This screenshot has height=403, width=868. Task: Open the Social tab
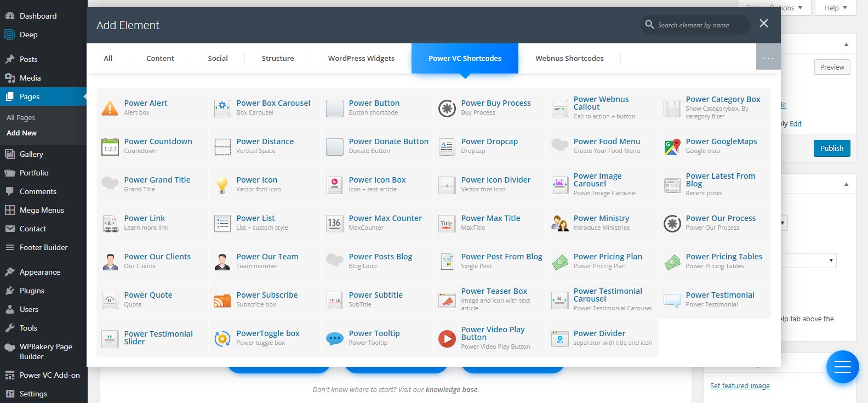pos(218,58)
